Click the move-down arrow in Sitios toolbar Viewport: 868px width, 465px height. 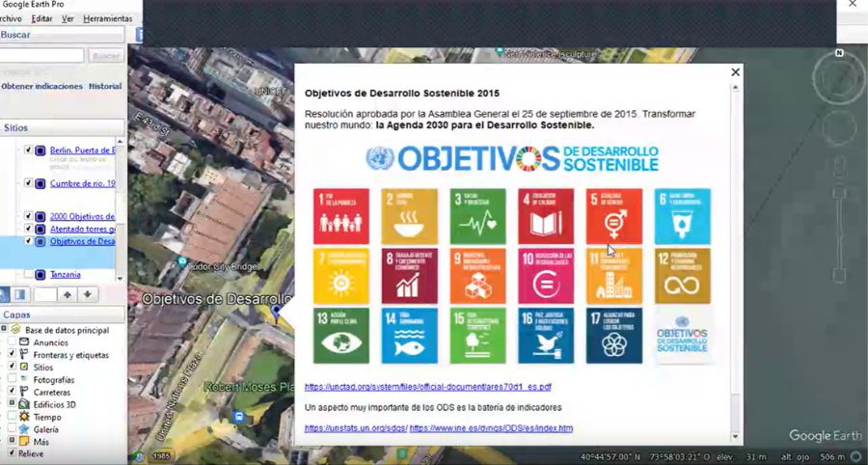coord(87,294)
